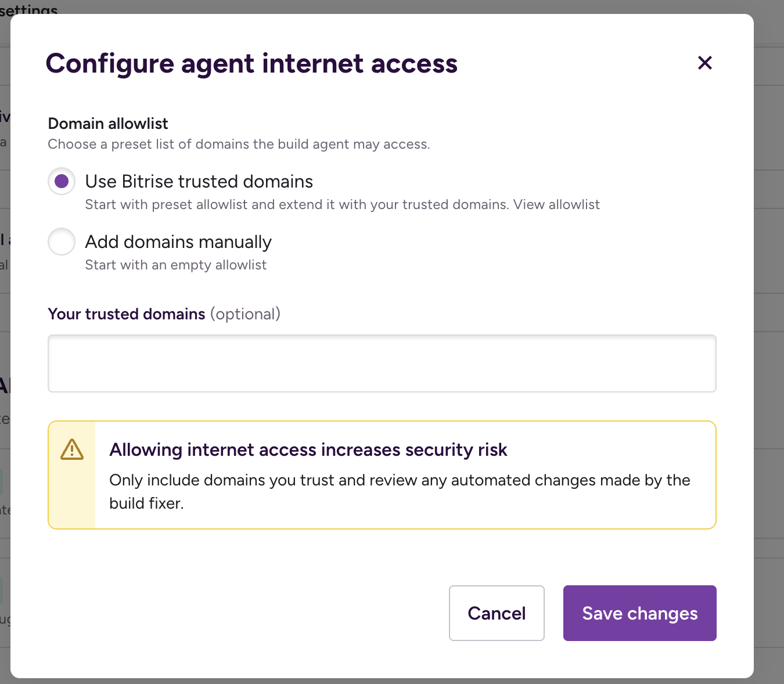Click the Start with an empty allowlist label
This screenshot has width=784, height=684.
click(175, 265)
